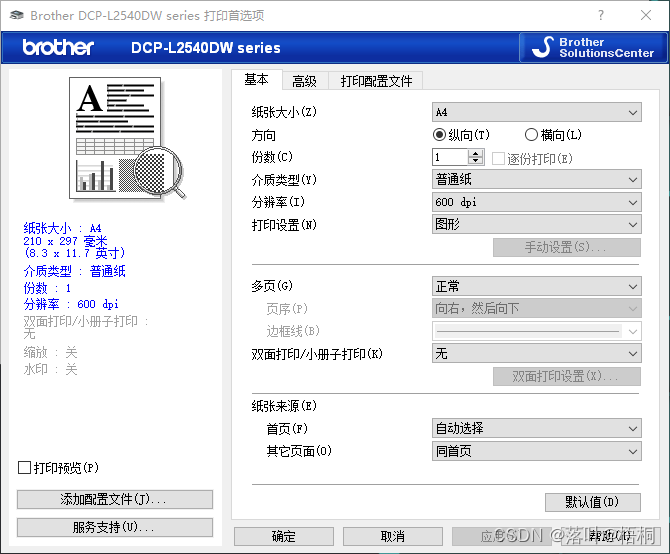Open Brother SolutionsCenter link
Screen dimensions: 670x554
point(593,47)
